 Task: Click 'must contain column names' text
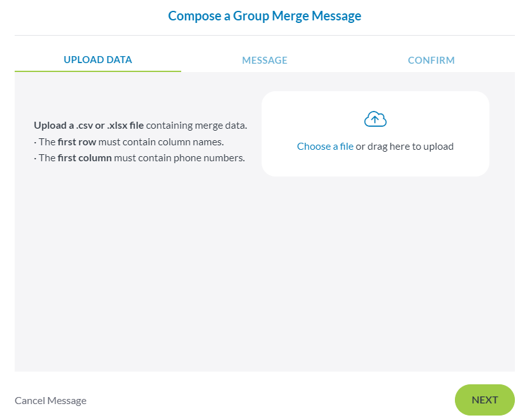(161, 141)
